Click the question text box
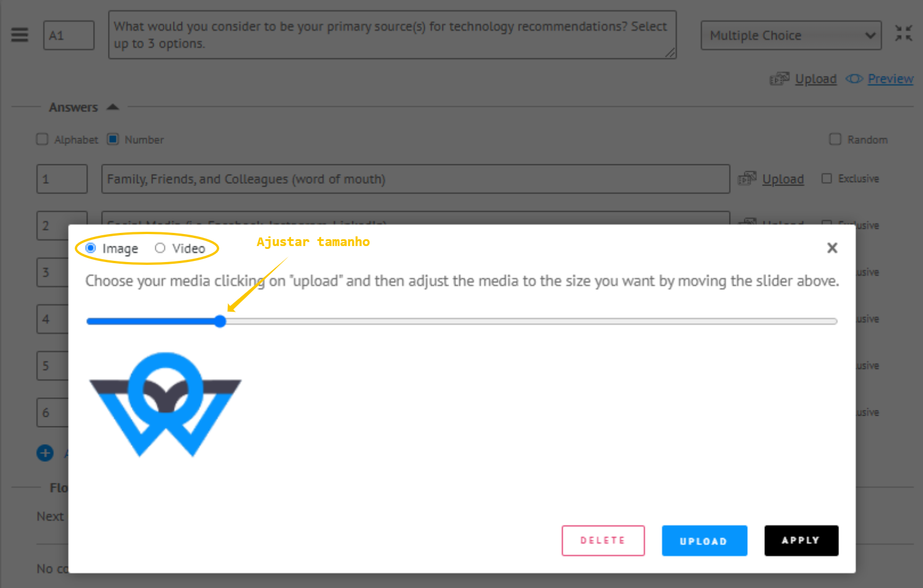This screenshot has width=923, height=588. tap(393, 35)
